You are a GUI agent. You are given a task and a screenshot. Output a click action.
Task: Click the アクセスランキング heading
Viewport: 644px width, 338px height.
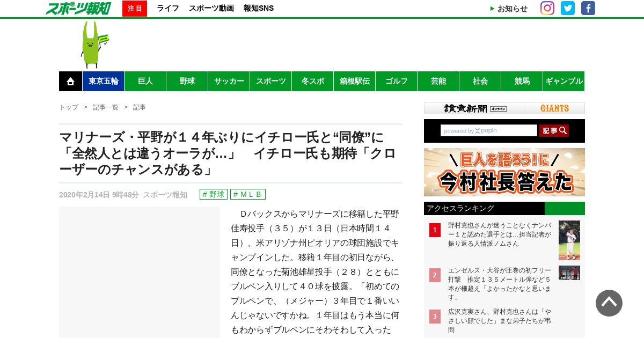tap(460, 208)
